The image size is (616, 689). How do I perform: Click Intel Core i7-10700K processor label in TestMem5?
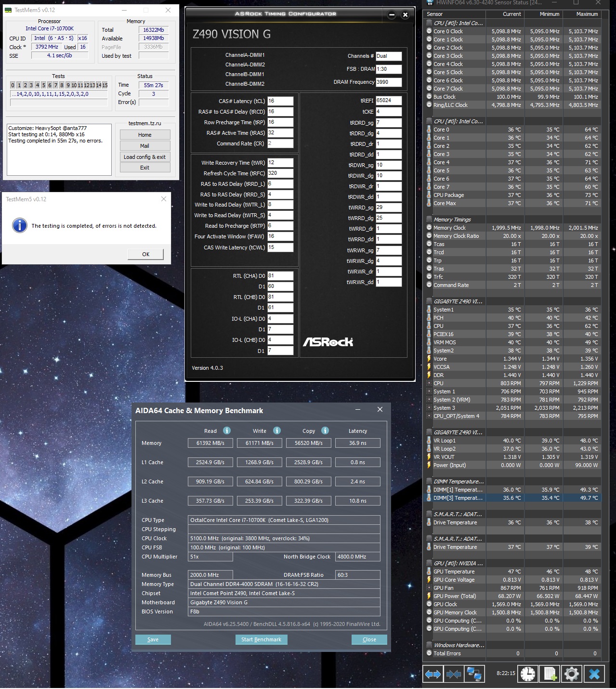(x=50, y=28)
